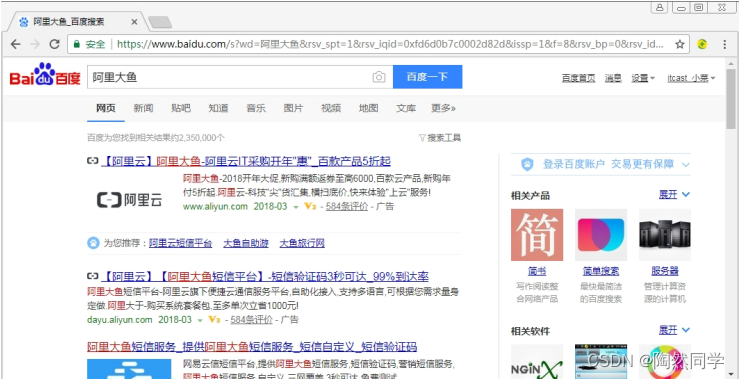The image size is (740, 379).
Task: Click the V3 credibility badge of www.aliyun.com
Action: click(x=310, y=206)
